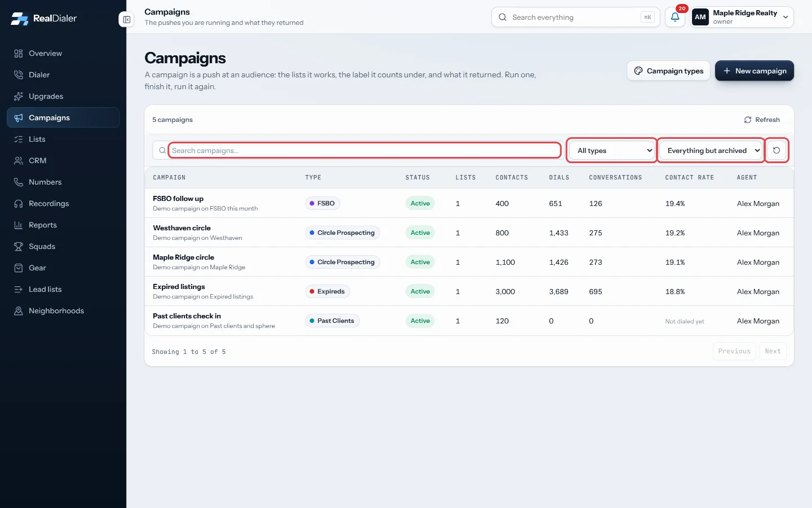Open Squads via trophy icon
The height and width of the screenshot is (508, 812).
(19, 246)
